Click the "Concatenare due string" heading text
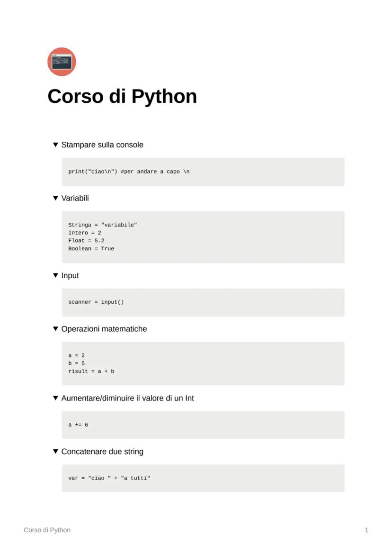The image size is (392, 555). click(102, 452)
